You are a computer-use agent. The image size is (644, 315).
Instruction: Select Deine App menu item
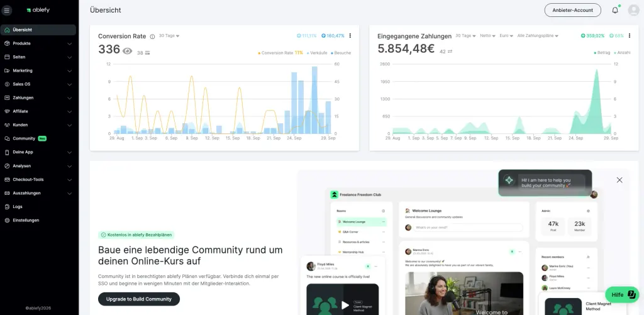38,152
